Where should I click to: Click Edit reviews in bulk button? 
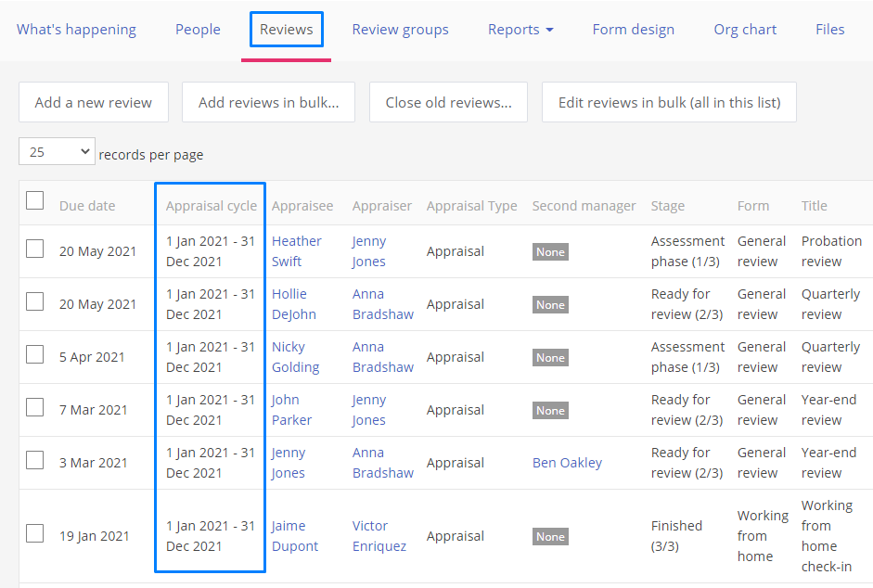click(669, 102)
